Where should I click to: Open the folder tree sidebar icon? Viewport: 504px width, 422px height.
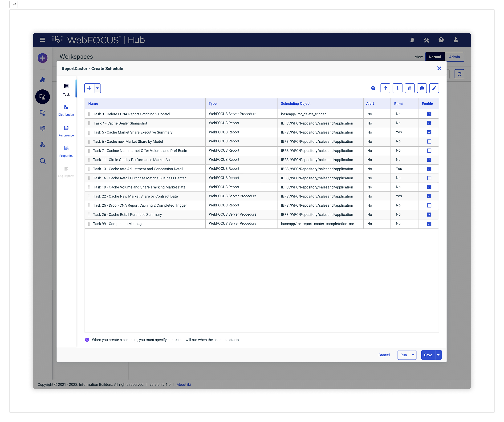point(42,113)
